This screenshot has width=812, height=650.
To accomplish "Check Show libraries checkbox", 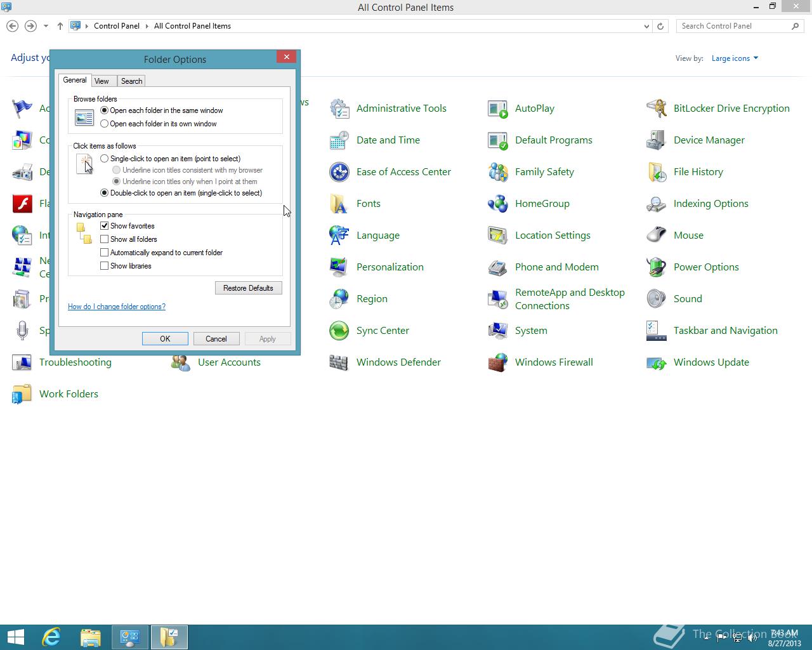I will click(105, 266).
